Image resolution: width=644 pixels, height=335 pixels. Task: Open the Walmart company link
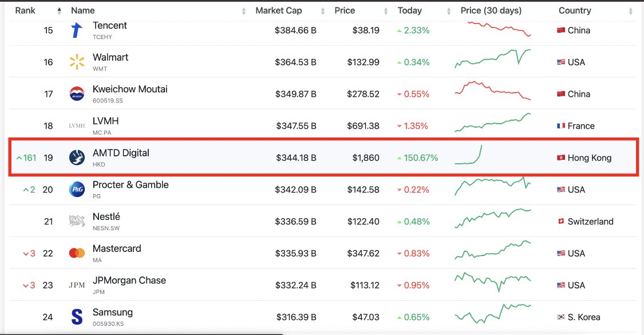tap(110, 57)
